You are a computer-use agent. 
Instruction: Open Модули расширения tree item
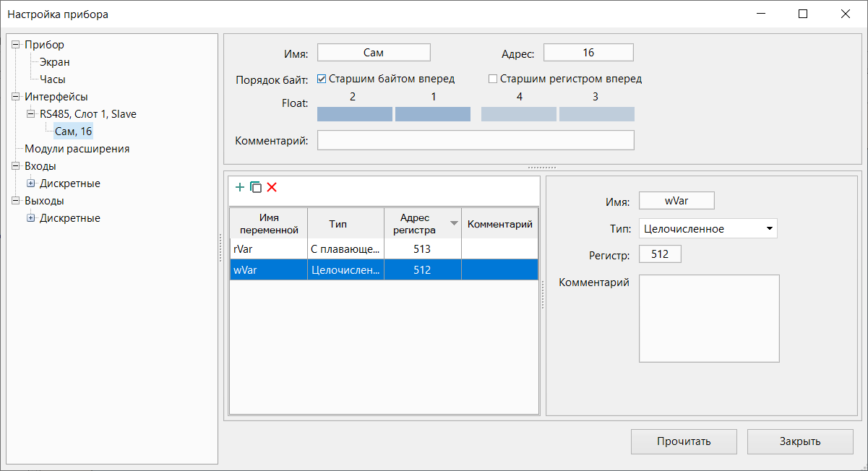pyautogui.click(x=77, y=149)
